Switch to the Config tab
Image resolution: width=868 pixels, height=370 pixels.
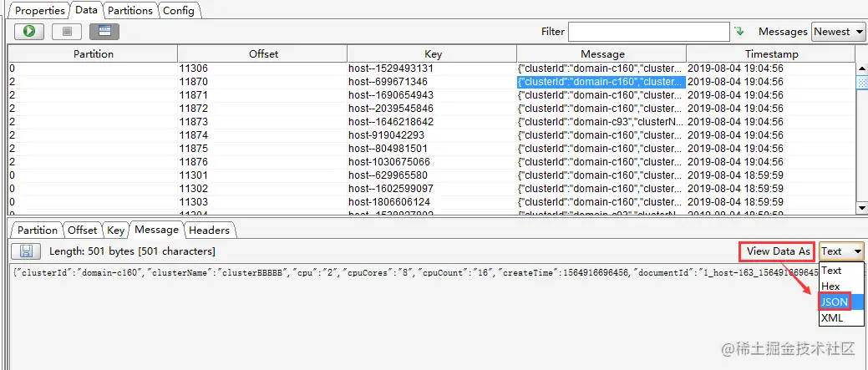coord(179,11)
